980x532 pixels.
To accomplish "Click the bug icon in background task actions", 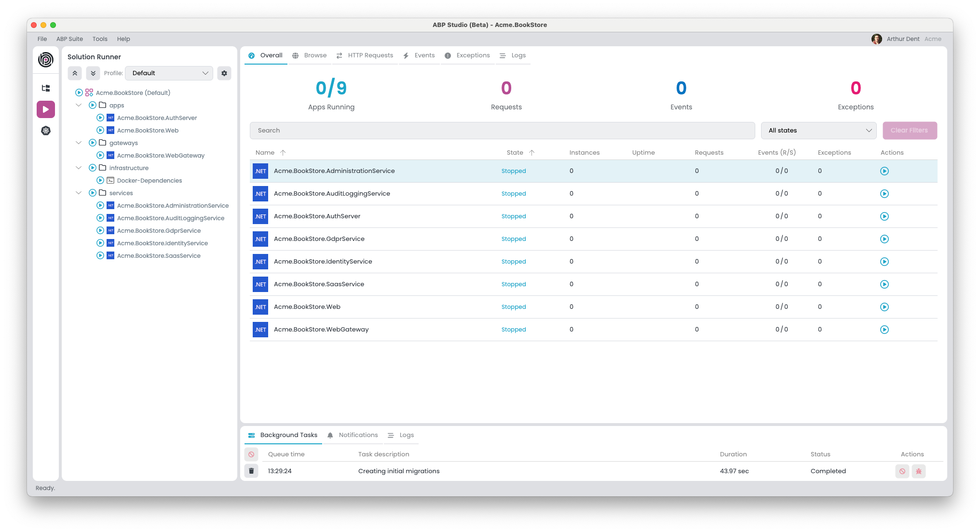I will pos(919,471).
